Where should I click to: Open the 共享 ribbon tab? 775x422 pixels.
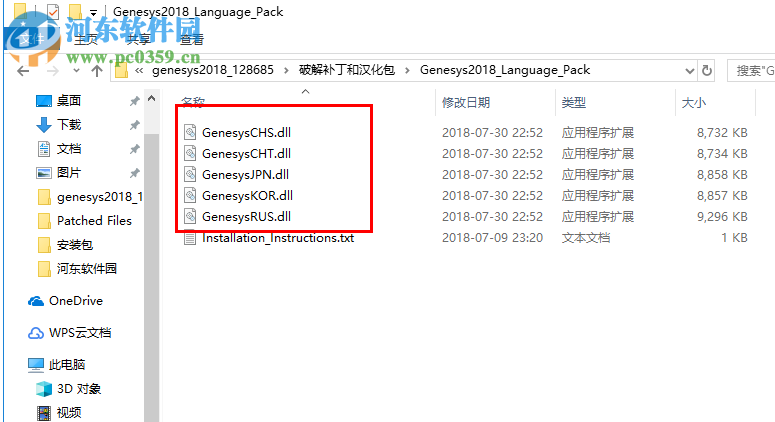coord(138,40)
